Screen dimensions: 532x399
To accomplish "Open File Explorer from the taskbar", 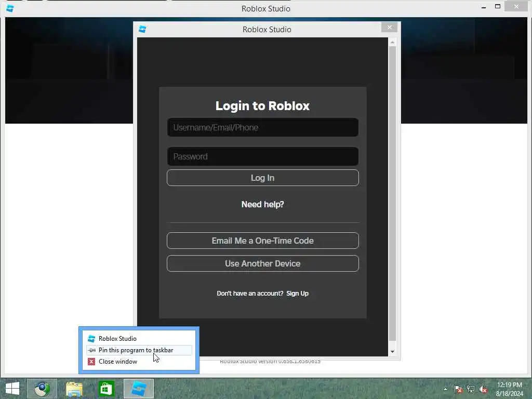I will click(74, 389).
